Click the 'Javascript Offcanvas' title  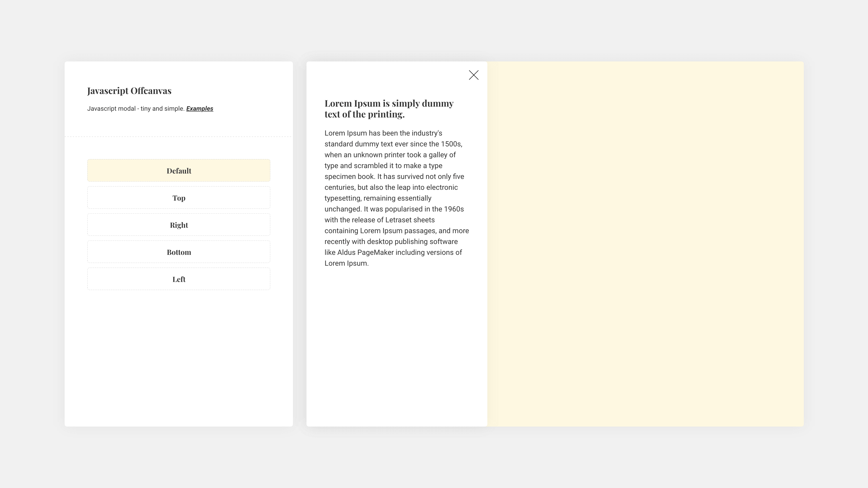129,91
